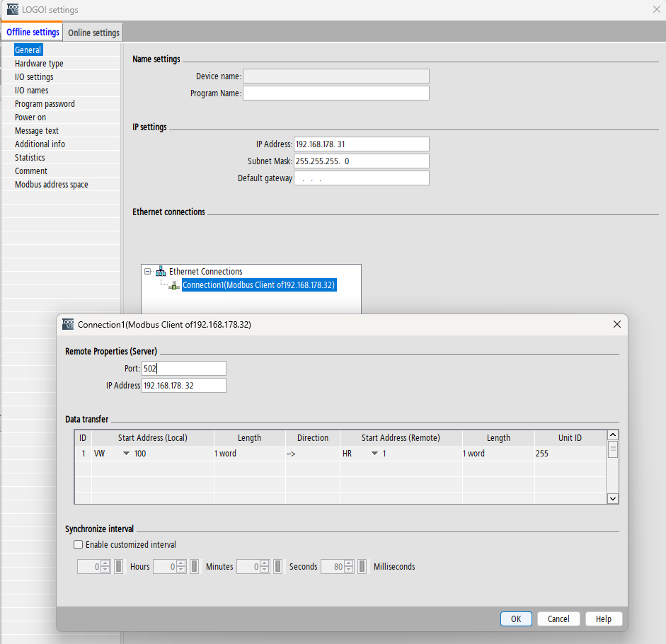Click the Program Name text field
Screen dimensions: 666x644
click(335, 93)
